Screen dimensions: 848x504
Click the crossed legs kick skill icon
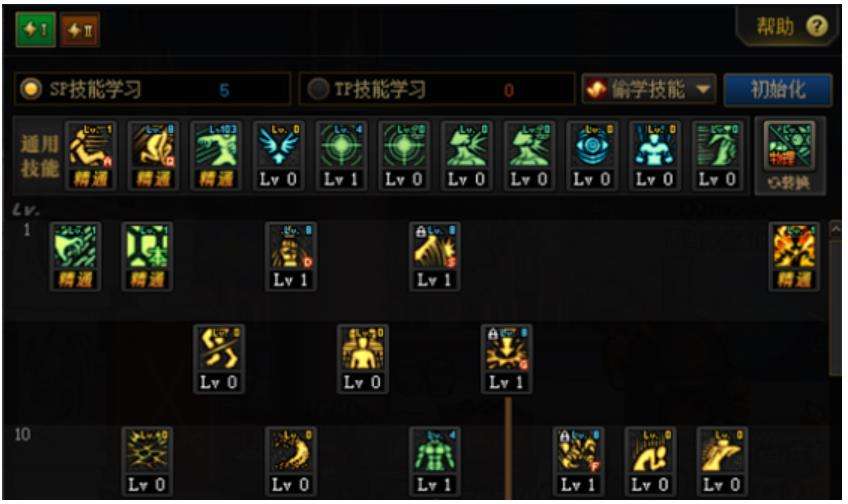click(218, 359)
